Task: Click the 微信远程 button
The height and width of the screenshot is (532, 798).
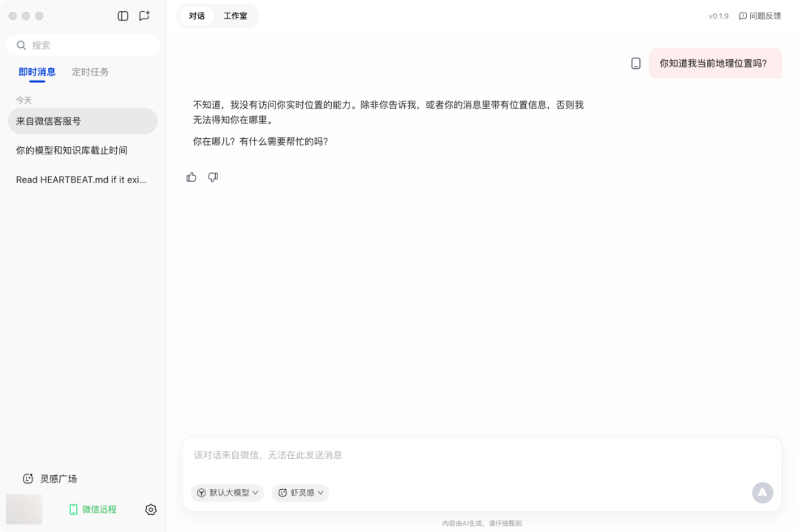Action: (92, 510)
